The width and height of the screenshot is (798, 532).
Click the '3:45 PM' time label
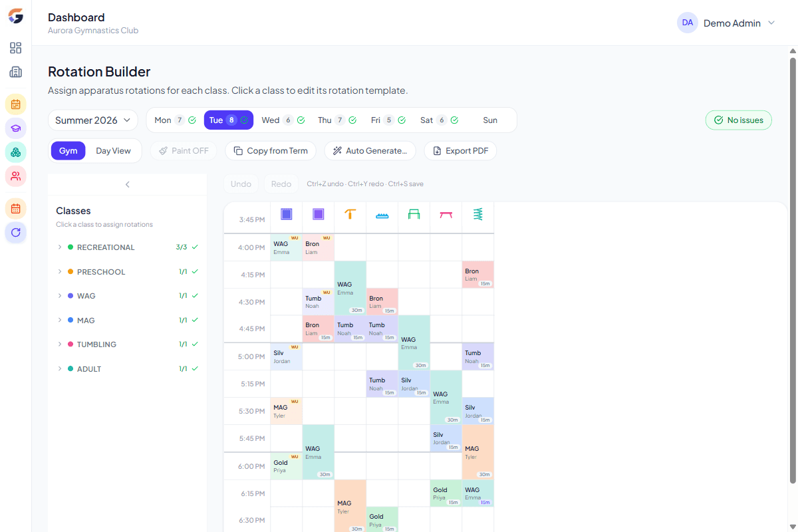(252, 219)
